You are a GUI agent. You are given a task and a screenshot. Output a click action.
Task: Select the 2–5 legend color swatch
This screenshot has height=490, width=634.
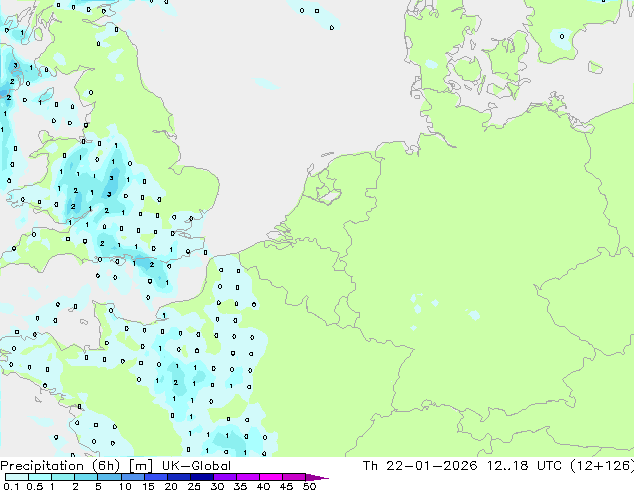pos(86,477)
